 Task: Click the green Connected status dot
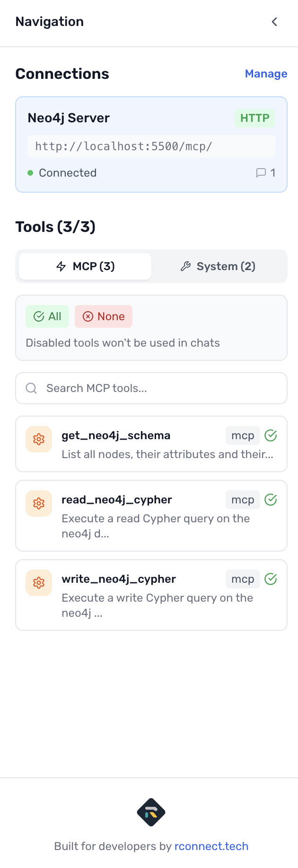tap(30, 173)
